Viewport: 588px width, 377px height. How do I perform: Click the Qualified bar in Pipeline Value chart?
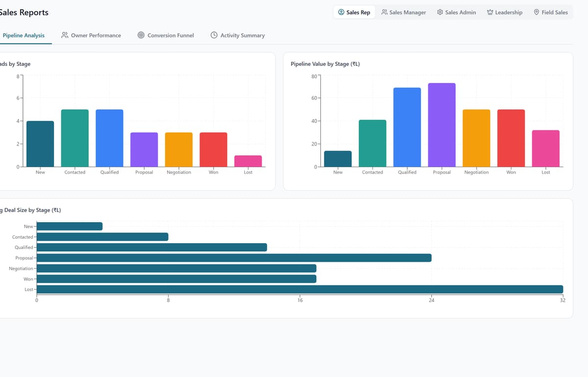point(407,127)
